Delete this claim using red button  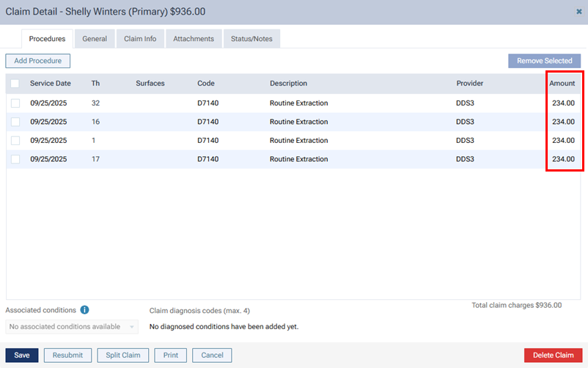pyautogui.click(x=553, y=356)
